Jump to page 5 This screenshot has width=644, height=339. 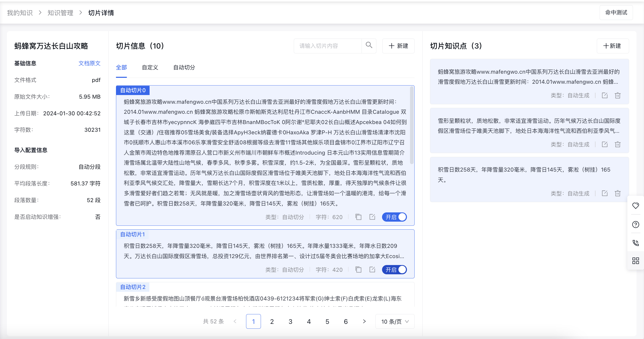[x=327, y=321]
